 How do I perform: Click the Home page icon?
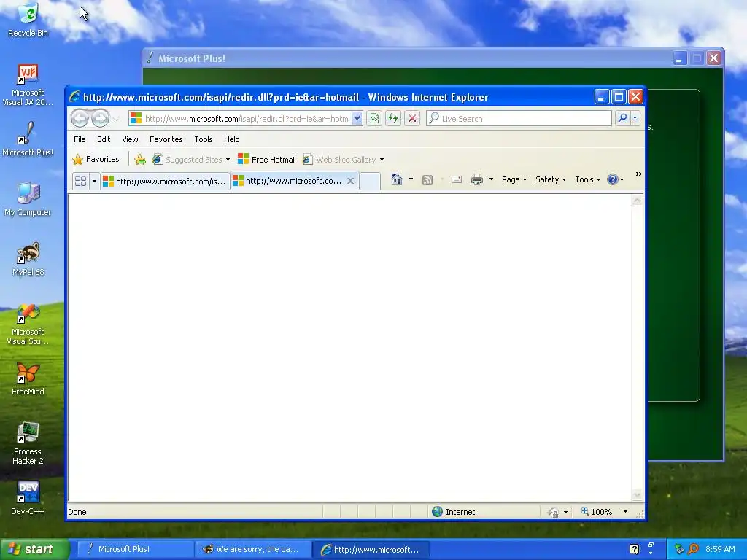point(396,179)
